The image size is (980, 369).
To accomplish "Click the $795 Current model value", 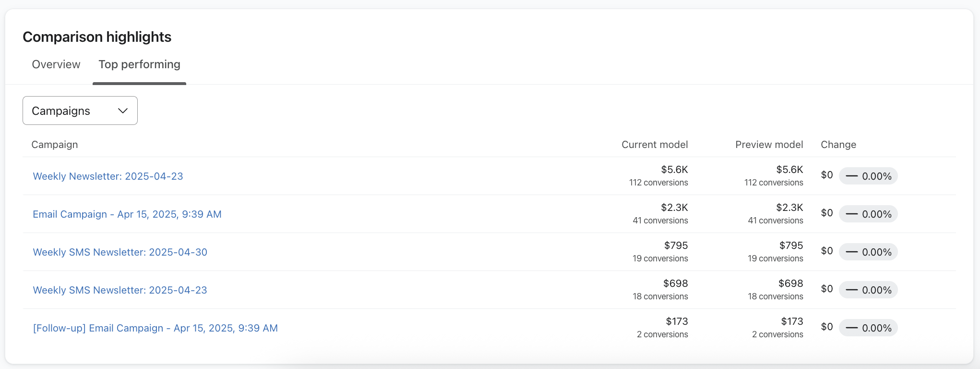I will 676,246.
